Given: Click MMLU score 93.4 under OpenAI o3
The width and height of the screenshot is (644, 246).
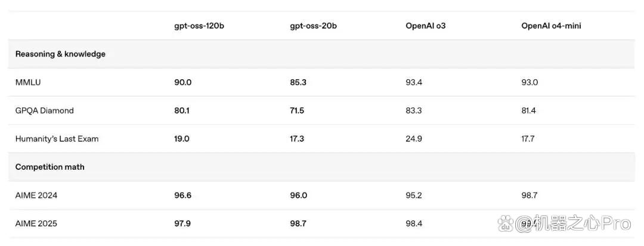Looking at the screenshot, I should coord(414,82).
